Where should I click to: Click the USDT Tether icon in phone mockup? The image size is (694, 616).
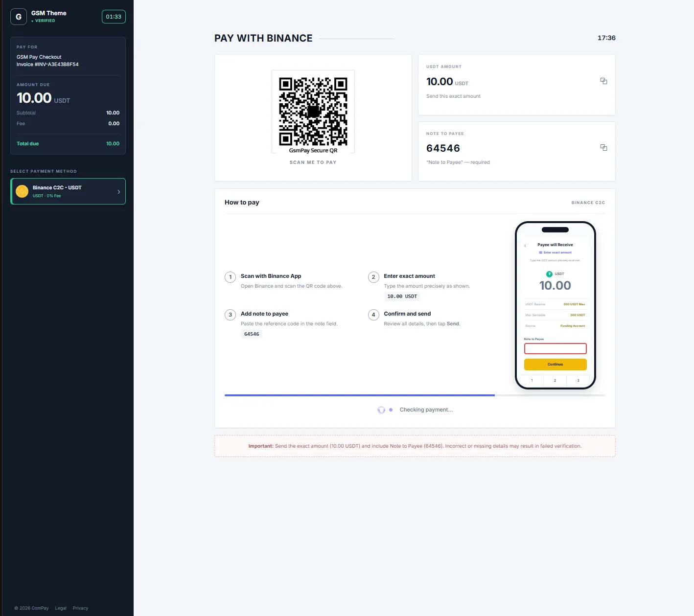[549, 274]
